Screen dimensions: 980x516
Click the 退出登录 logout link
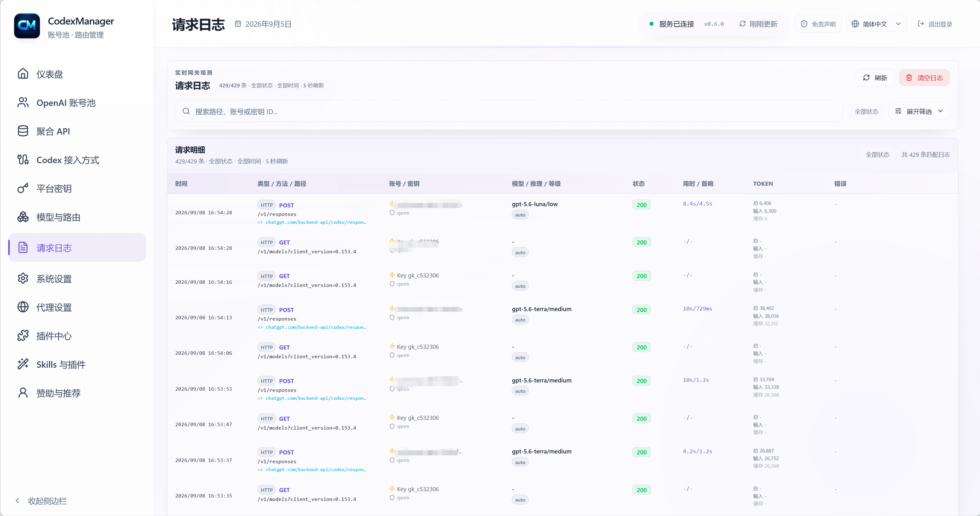(x=935, y=24)
